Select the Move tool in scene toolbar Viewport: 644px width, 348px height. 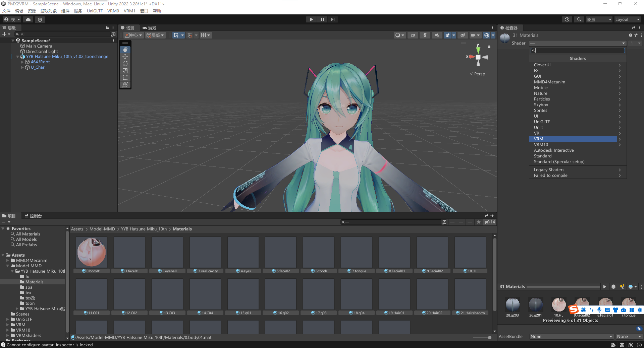click(x=125, y=57)
